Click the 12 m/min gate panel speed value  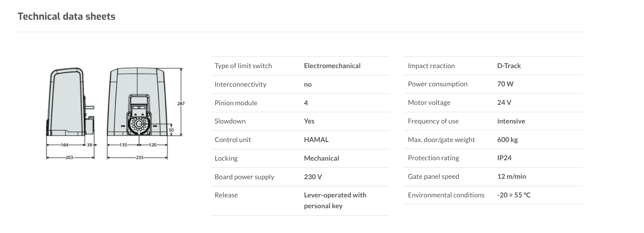point(511,176)
